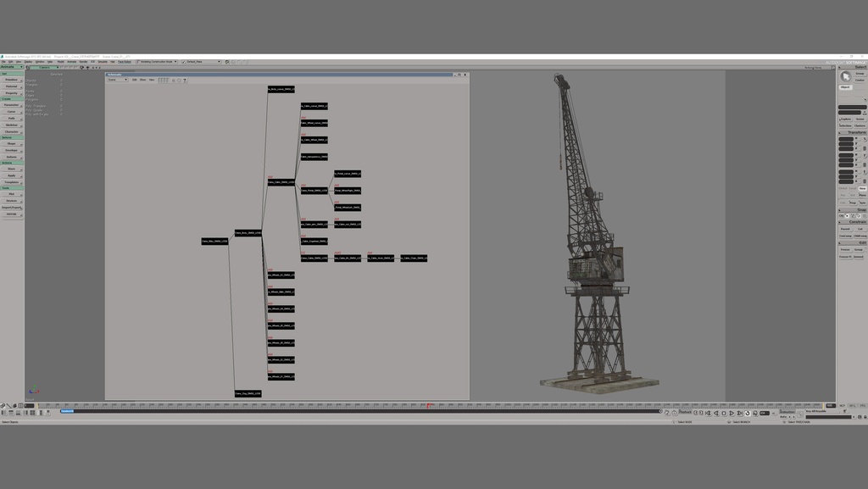This screenshot has height=489, width=868.
Task: Open the Explore scene browser
Action: (x=844, y=119)
